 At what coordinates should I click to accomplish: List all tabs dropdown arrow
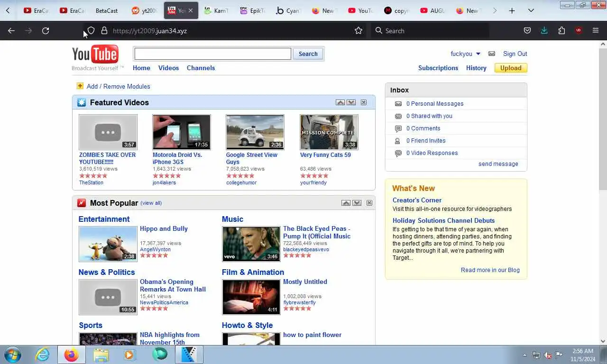pyautogui.click(x=531, y=10)
